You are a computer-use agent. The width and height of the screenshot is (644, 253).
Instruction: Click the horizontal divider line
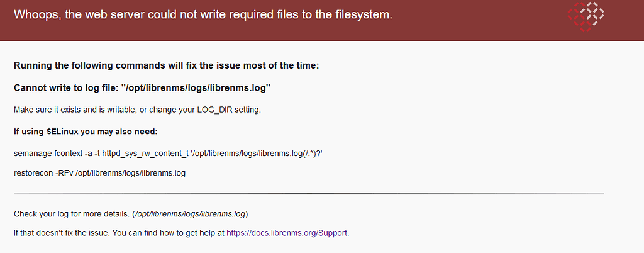click(x=309, y=193)
